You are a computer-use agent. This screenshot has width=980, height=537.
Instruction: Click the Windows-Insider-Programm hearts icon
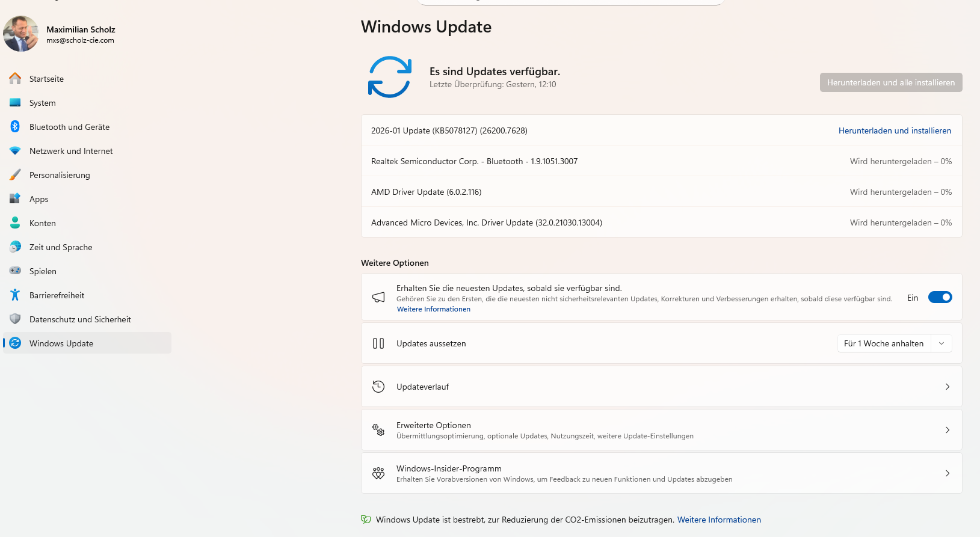point(378,473)
